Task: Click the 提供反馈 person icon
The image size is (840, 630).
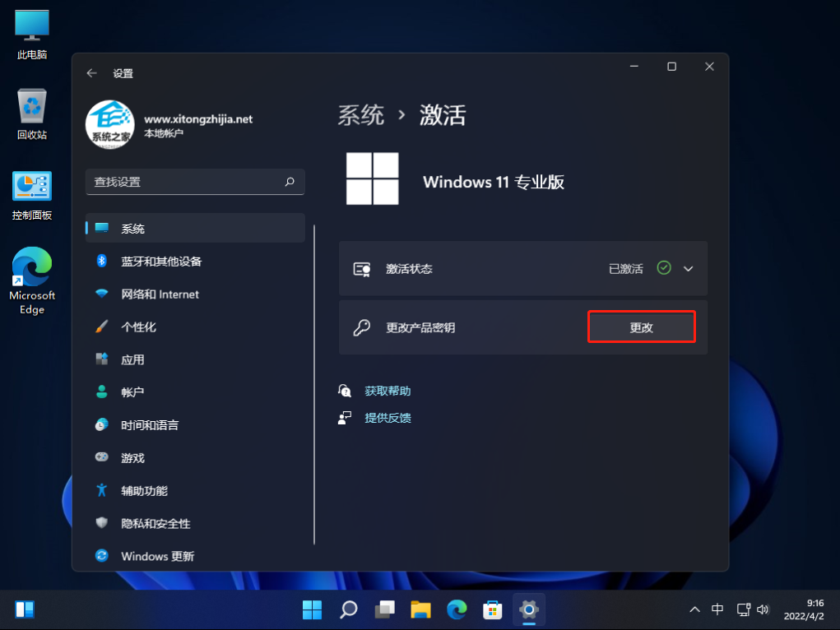Action: click(x=345, y=418)
